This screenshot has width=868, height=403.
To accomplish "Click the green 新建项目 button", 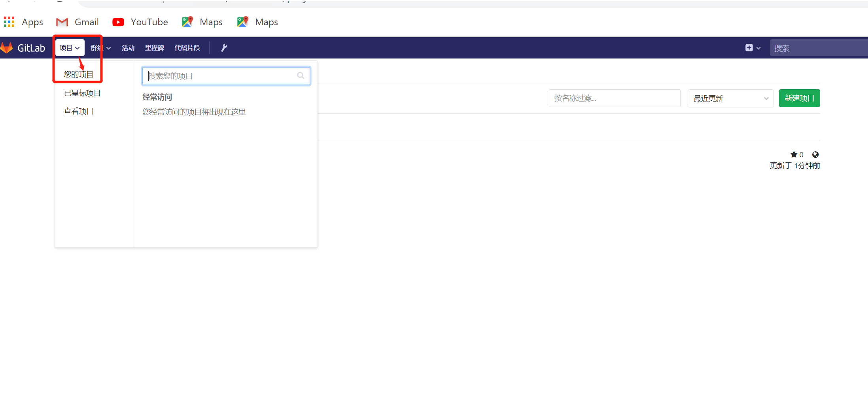I will (799, 98).
